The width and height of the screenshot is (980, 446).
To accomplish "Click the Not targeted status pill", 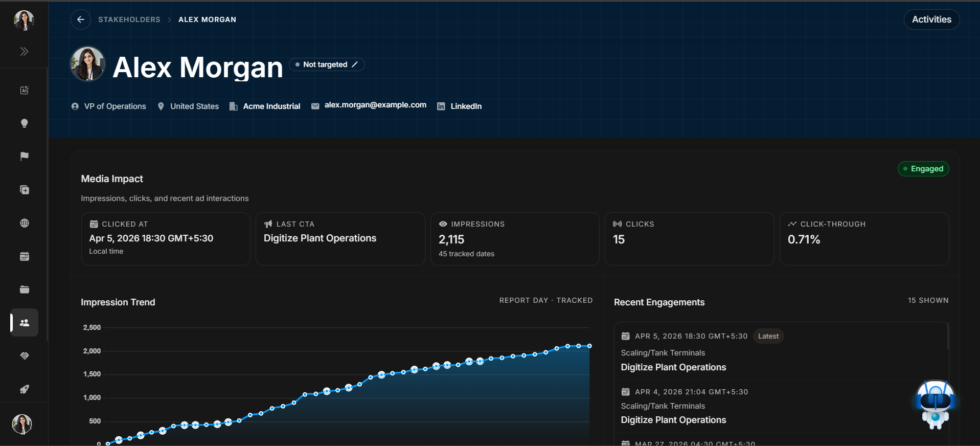I will coord(327,64).
